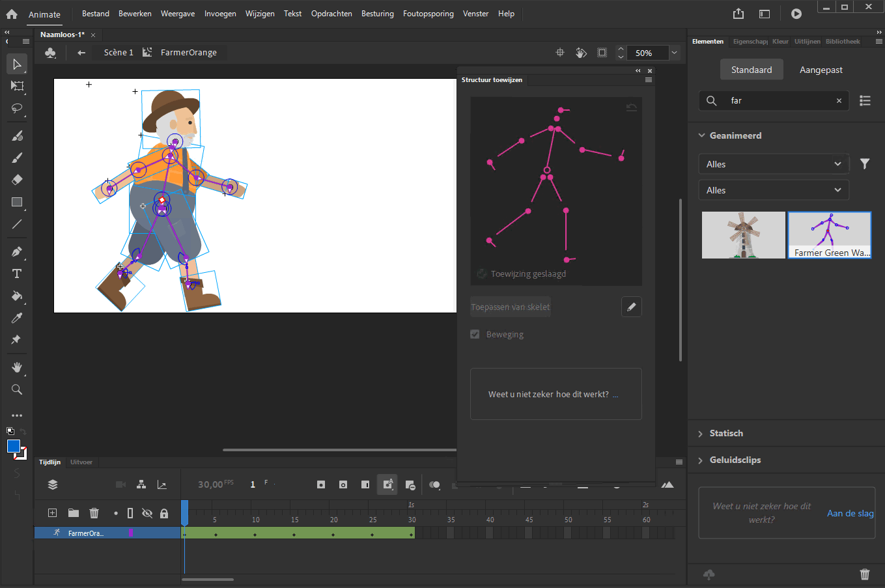The image size is (885, 588).
Task: Open the Invoegen menu
Action: tap(220, 13)
